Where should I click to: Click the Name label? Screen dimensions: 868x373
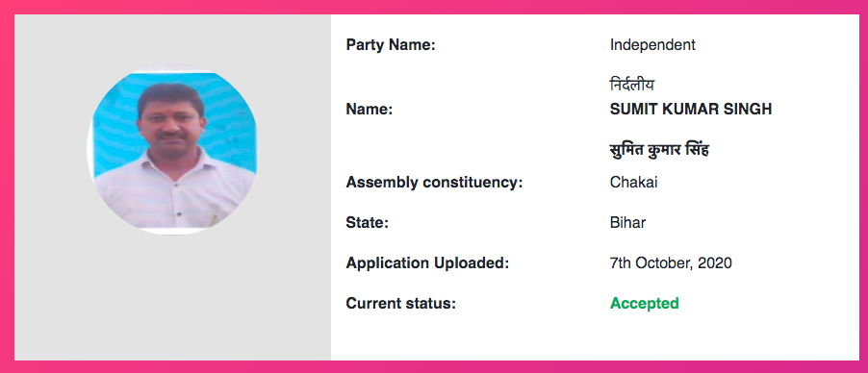[x=370, y=110]
